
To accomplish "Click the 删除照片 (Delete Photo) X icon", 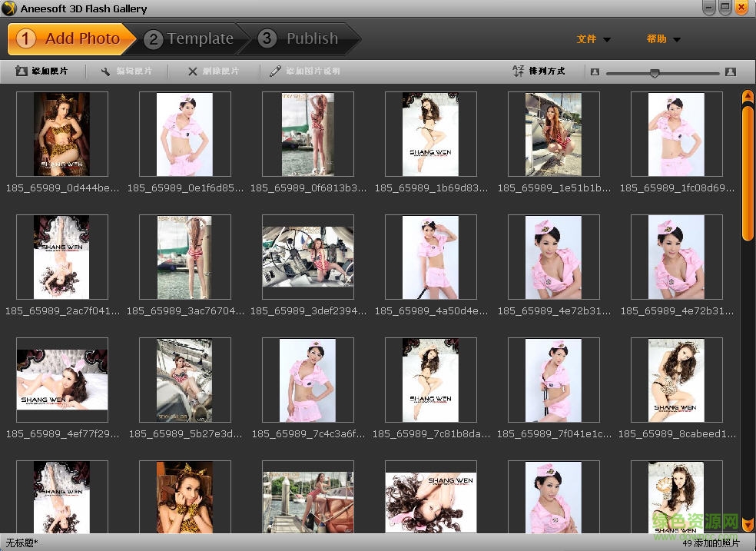I will [x=193, y=71].
